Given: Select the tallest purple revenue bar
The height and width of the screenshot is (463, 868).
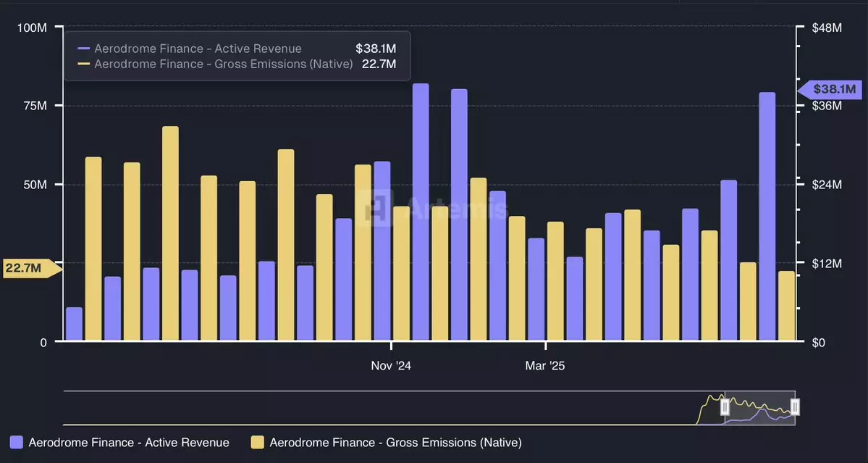Looking at the screenshot, I should [421, 212].
